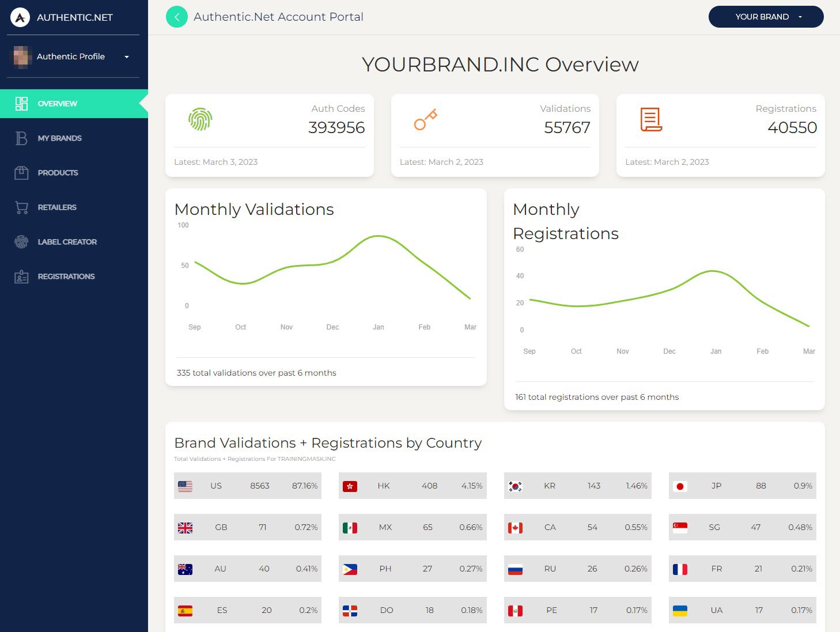Click the Products box icon
This screenshot has height=632, width=840.
pyautogui.click(x=21, y=173)
